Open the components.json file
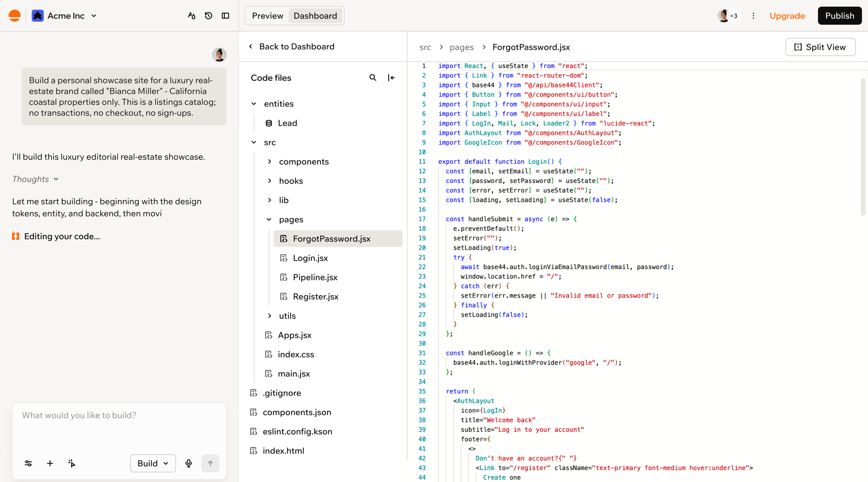 pyautogui.click(x=297, y=412)
